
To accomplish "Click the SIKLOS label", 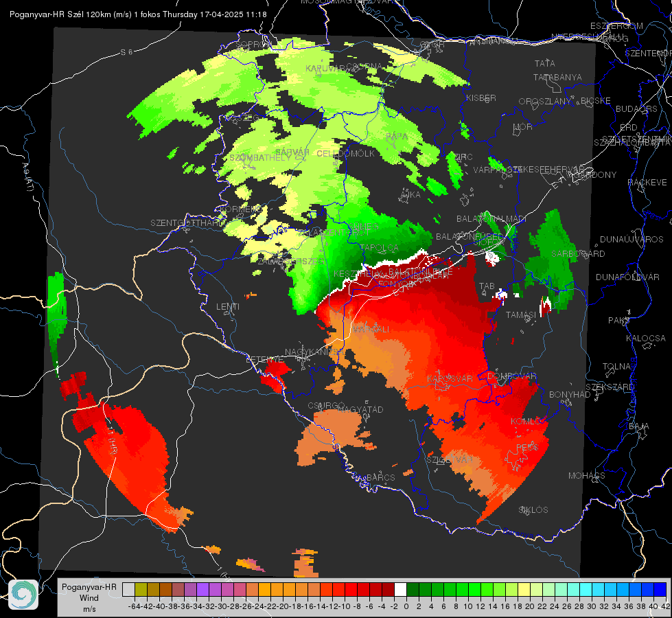I will [533, 510].
